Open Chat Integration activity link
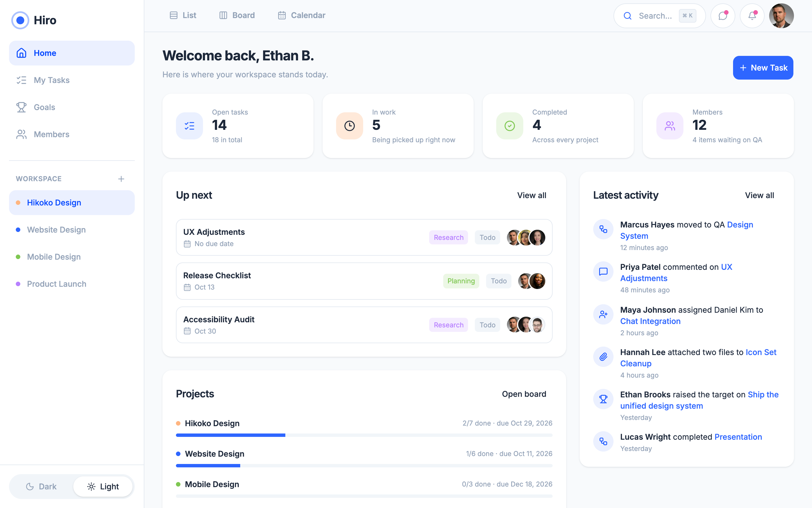This screenshot has height=508, width=812. point(650,321)
